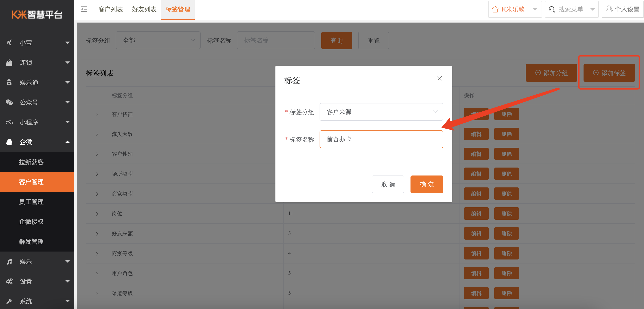Viewport: 644px width, 309px height.
Task: Click the 企微 bell icon
Action: pos(9,142)
